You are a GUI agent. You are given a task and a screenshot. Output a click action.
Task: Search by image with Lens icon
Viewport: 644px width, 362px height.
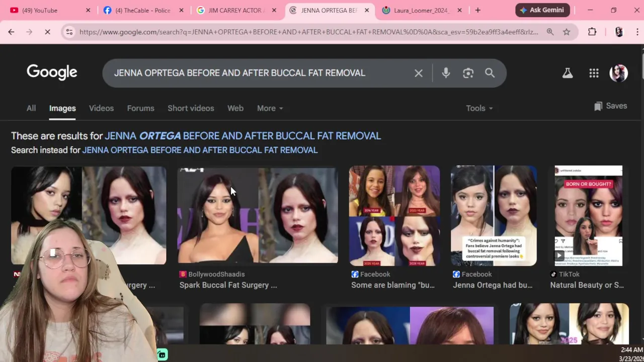tap(468, 73)
